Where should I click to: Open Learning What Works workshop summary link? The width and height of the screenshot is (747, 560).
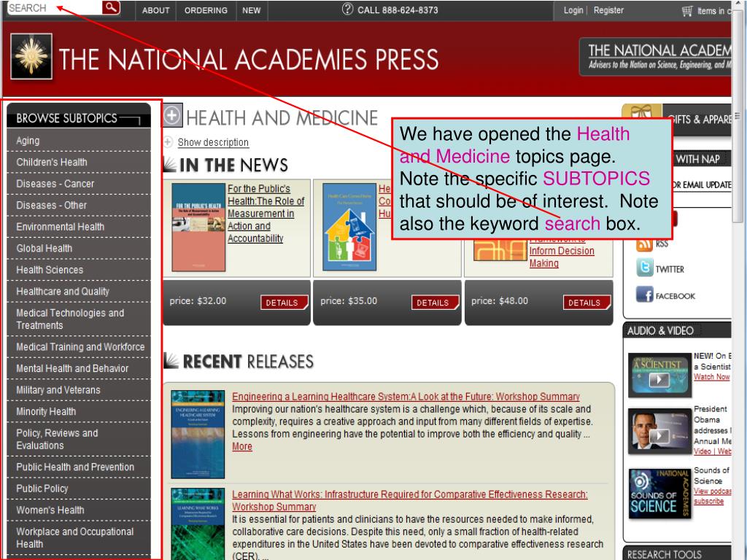coord(410,500)
